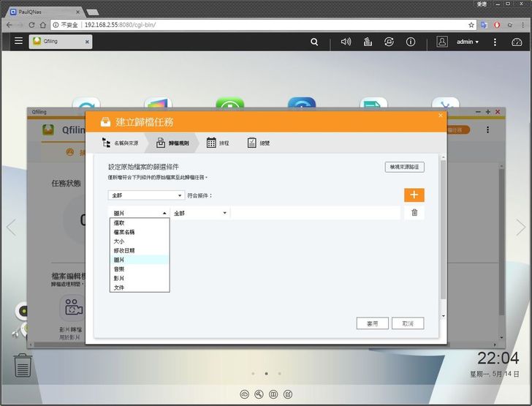Click the volume control speaker icon
The height and width of the screenshot is (406, 532).
click(346, 42)
